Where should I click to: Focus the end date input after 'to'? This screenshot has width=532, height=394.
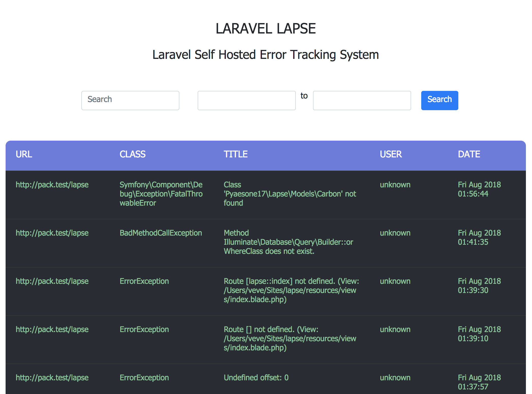coord(362,100)
